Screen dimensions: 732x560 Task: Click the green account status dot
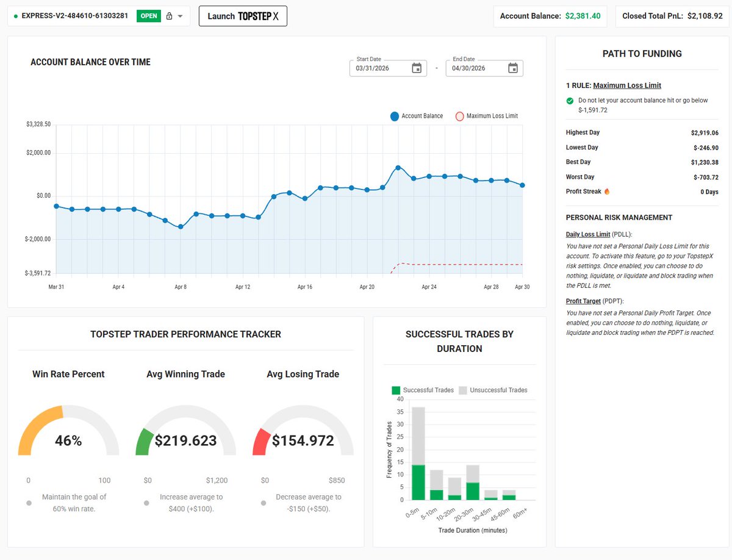[16, 16]
